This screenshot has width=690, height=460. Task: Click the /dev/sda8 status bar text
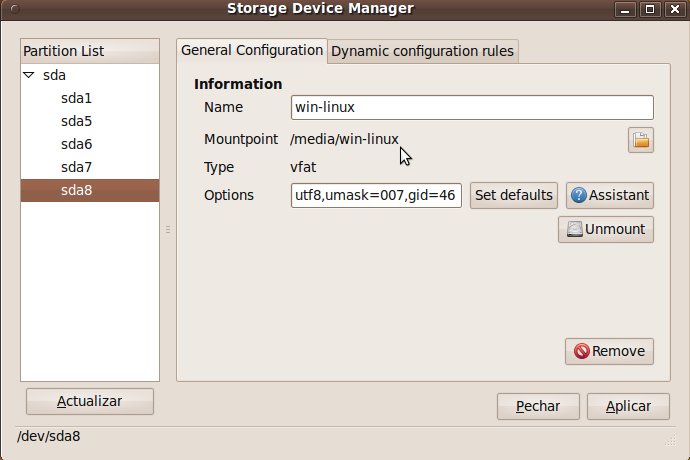48,436
